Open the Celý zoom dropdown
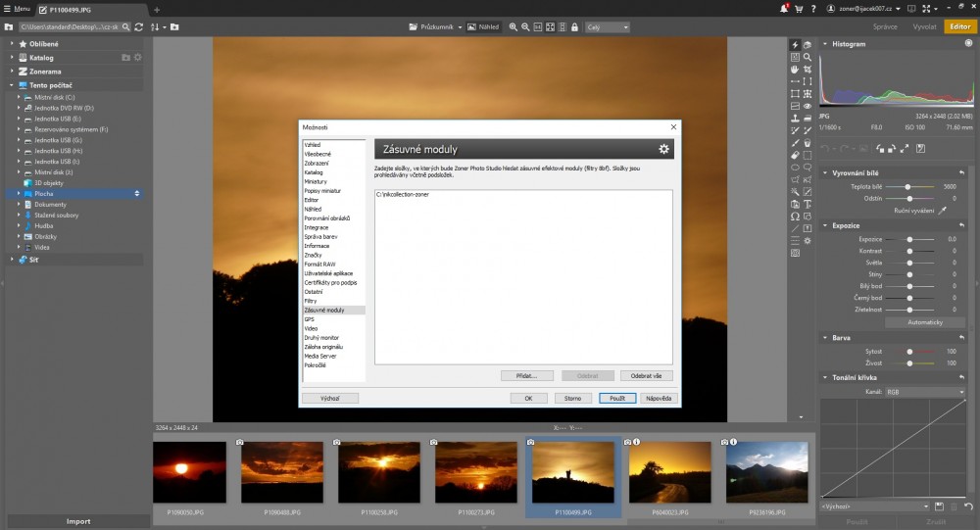 tap(610, 27)
